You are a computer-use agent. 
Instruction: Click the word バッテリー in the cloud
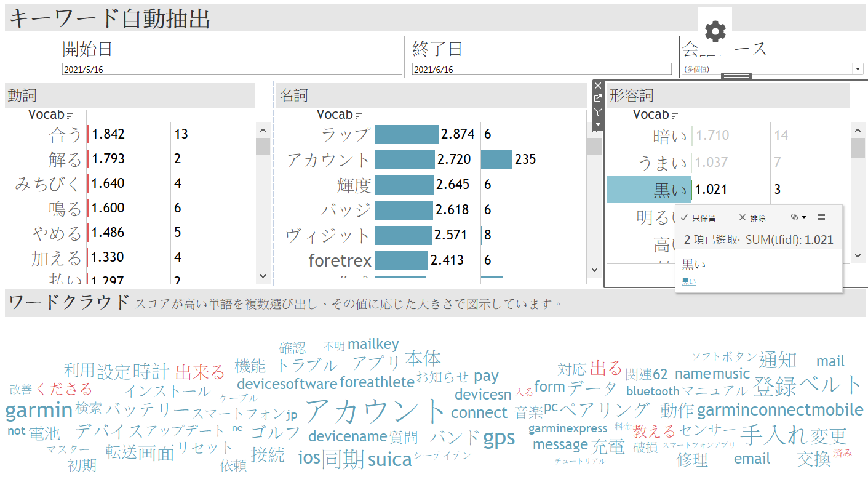point(148,409)
